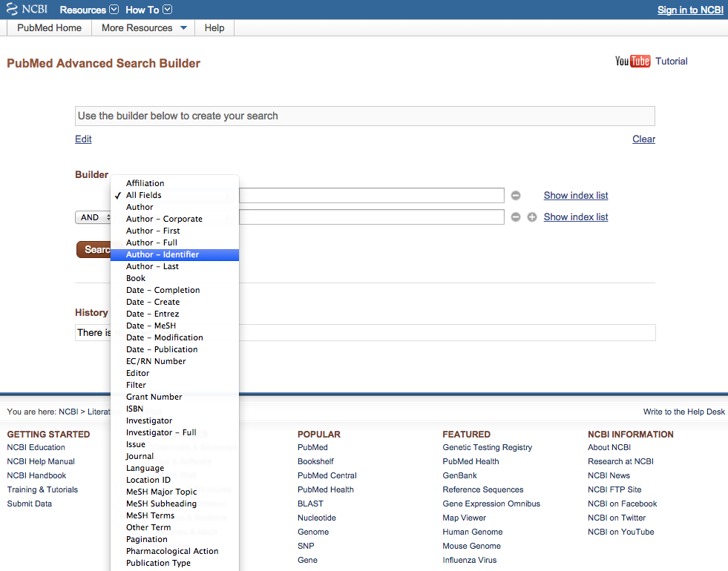Screen dimensions: 728x571
Task: Open NCBI Education footer link
Action: coord(36,447)
